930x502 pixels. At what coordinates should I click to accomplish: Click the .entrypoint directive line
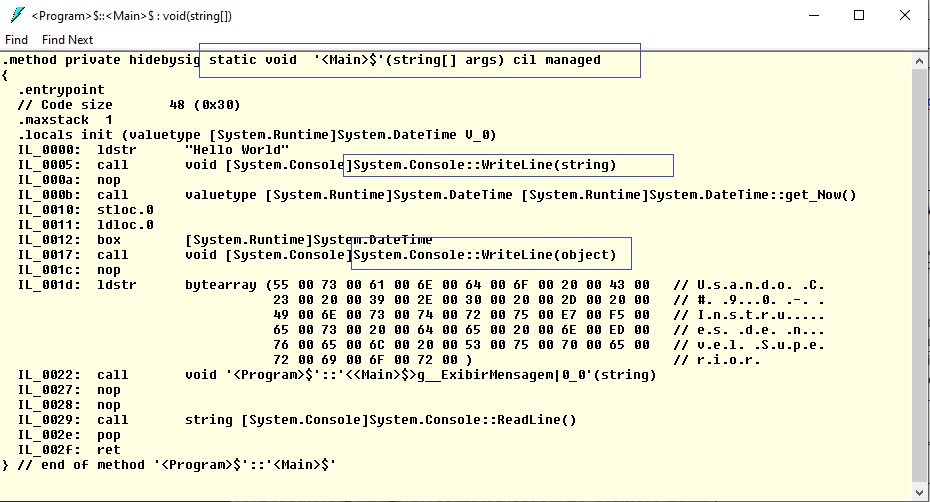click(x=61, y=90)
